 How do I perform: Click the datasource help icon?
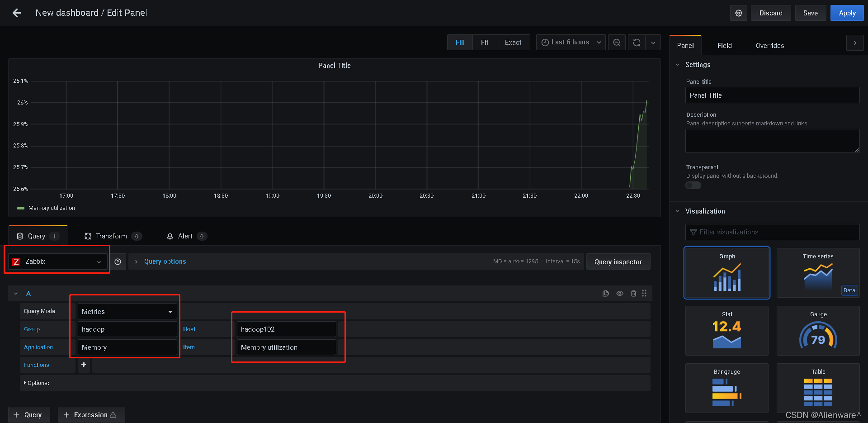(118, 261)
